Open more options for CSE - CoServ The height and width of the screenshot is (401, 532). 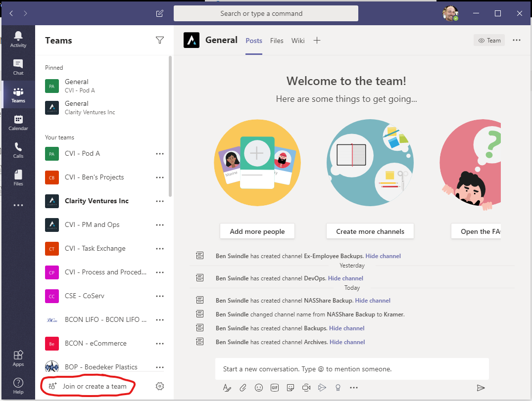tap(160, 296)
